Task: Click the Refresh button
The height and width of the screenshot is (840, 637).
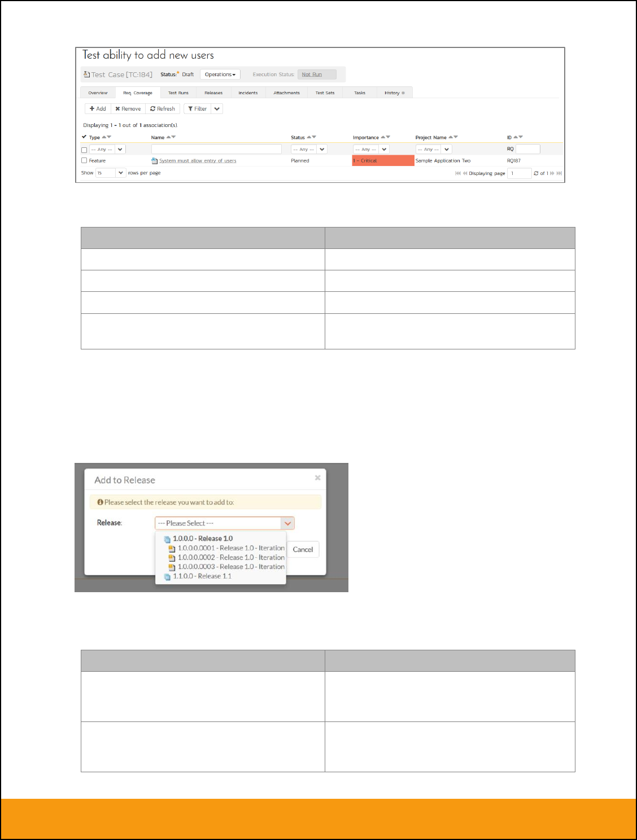Action: [x=163, y=109]
